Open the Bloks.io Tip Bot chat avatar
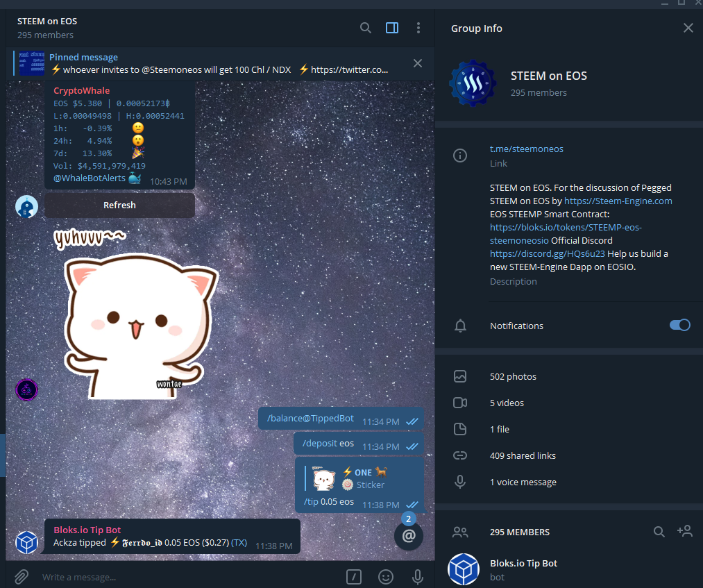The image size is (703, 588). click(x=26, y=542)
